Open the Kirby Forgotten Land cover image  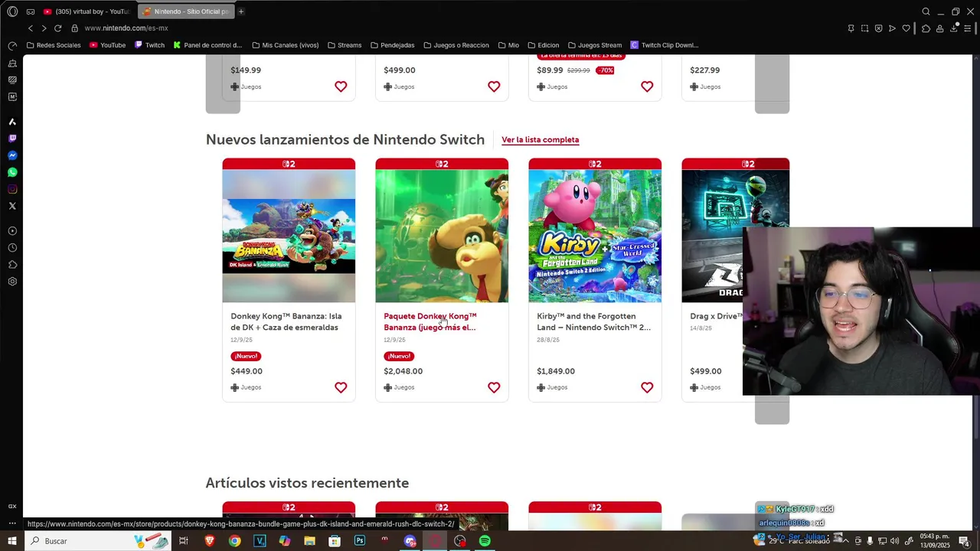(595, 236)
